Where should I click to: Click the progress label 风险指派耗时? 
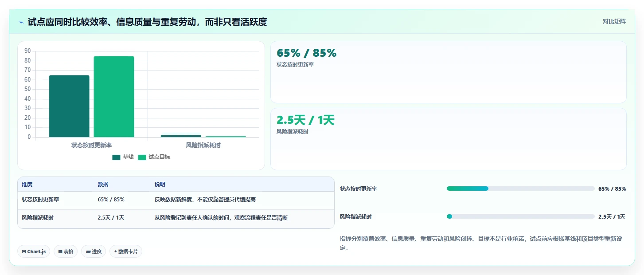[x=356, y=217]
